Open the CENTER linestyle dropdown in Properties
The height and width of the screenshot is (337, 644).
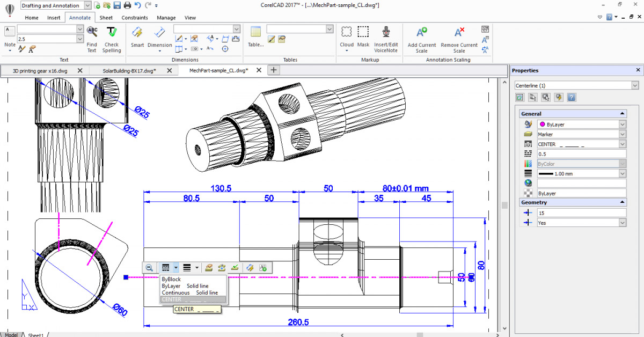point(622,144)
